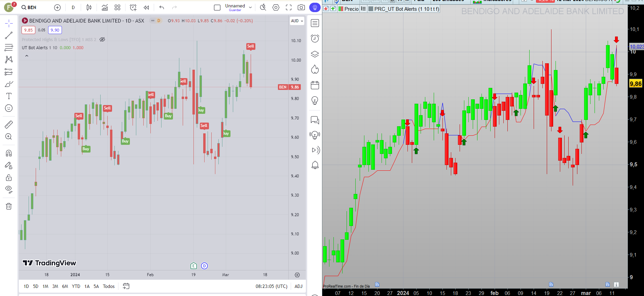This screenshot has width=644, height=296.
Task: Switch range to 1M
Action: (45, 286)
